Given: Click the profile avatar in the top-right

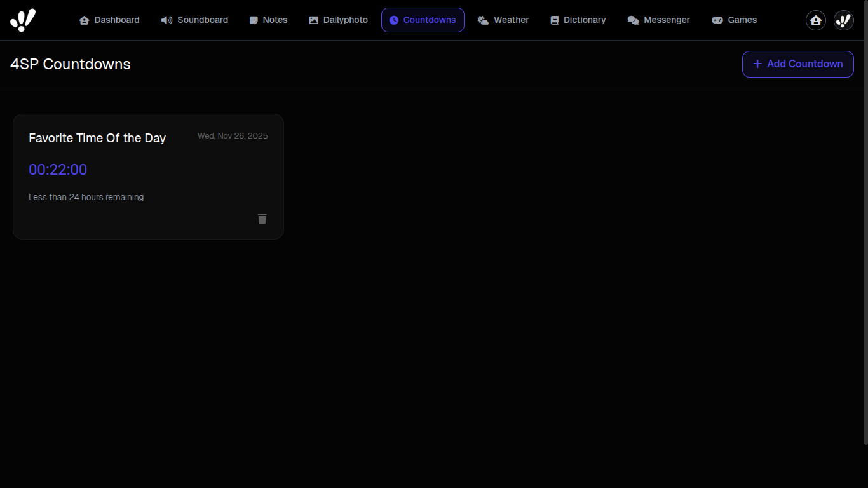Looking at the screenshot, I should click(x=843, y=20).
